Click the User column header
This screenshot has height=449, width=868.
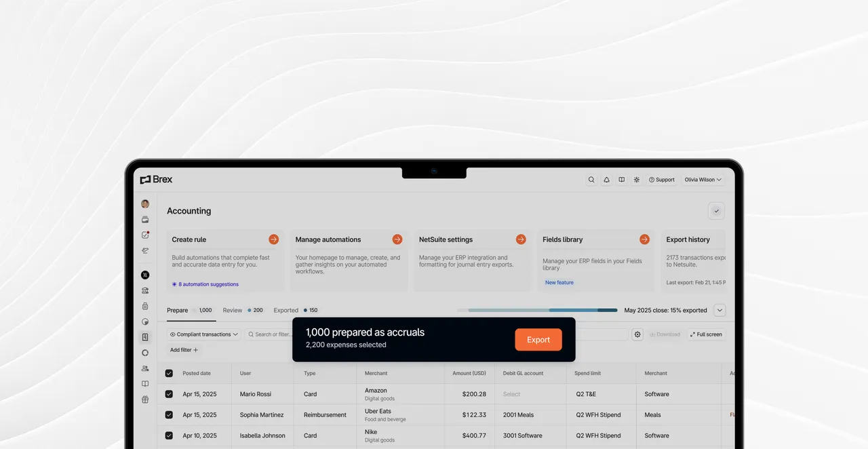click(245, 373)
